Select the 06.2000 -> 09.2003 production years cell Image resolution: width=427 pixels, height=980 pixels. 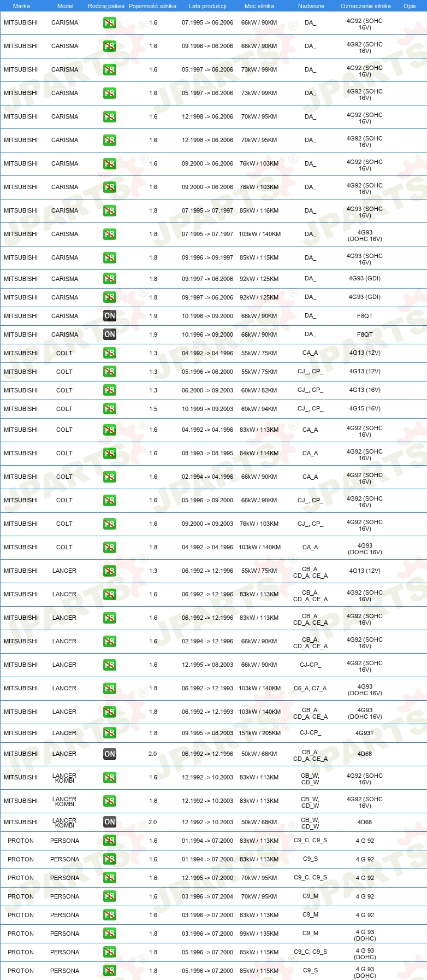pyautogui.click(x=207, y=390)
